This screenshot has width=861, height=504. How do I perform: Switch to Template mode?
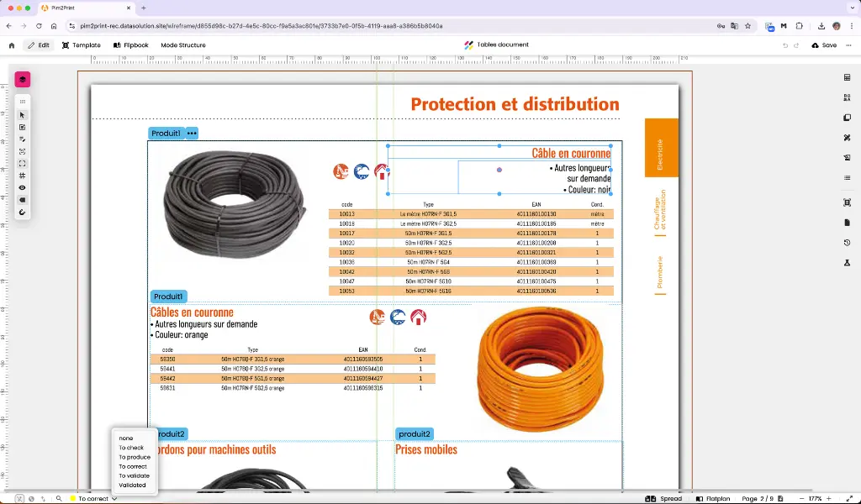pyautogui.click(x=82, y=45)
